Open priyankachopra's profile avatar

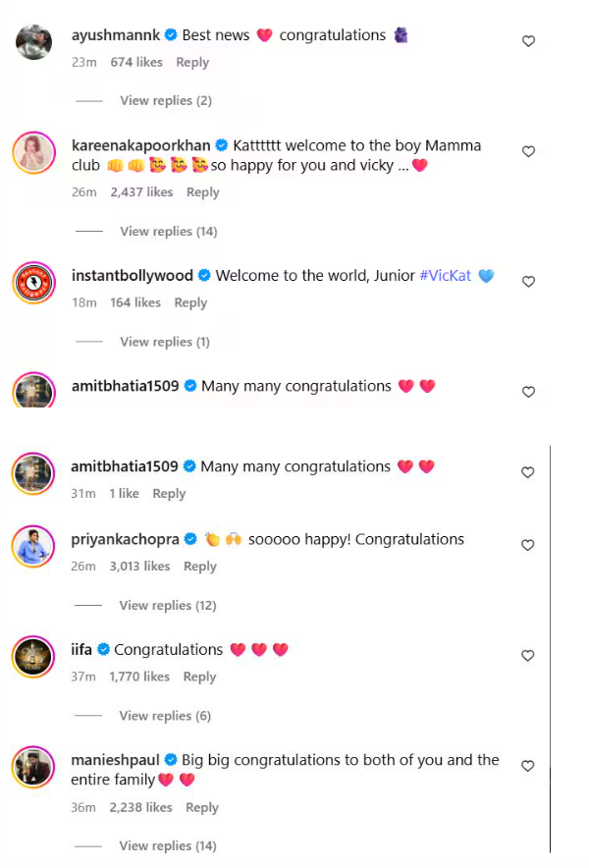(x=33, y=546)
